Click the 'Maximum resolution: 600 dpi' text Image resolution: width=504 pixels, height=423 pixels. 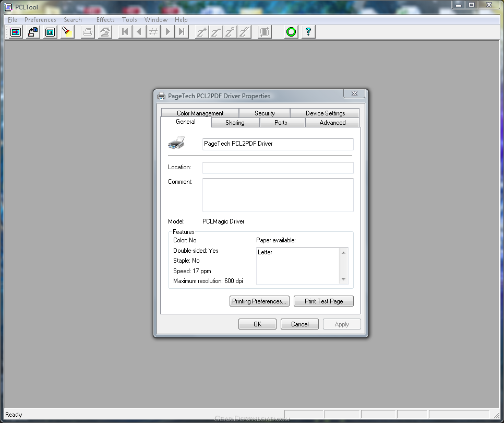coord(208,281)
